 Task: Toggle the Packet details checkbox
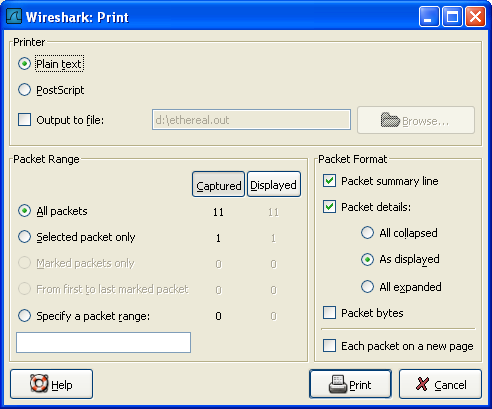[329, 207]
